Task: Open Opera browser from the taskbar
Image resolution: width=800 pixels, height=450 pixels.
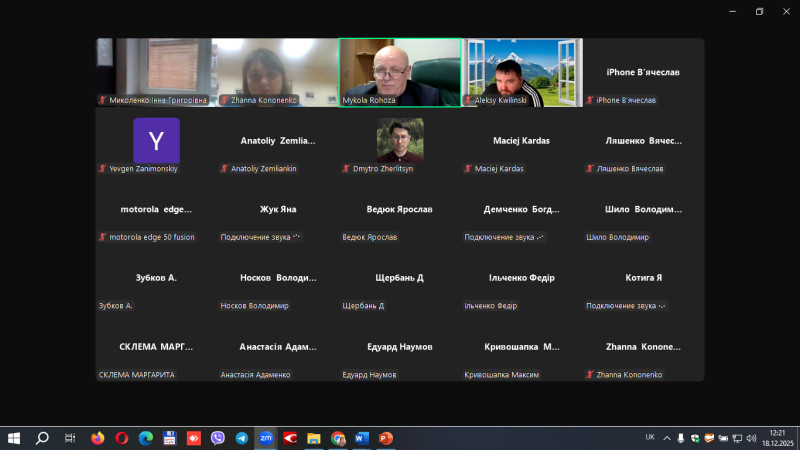Action: point(122,438)
